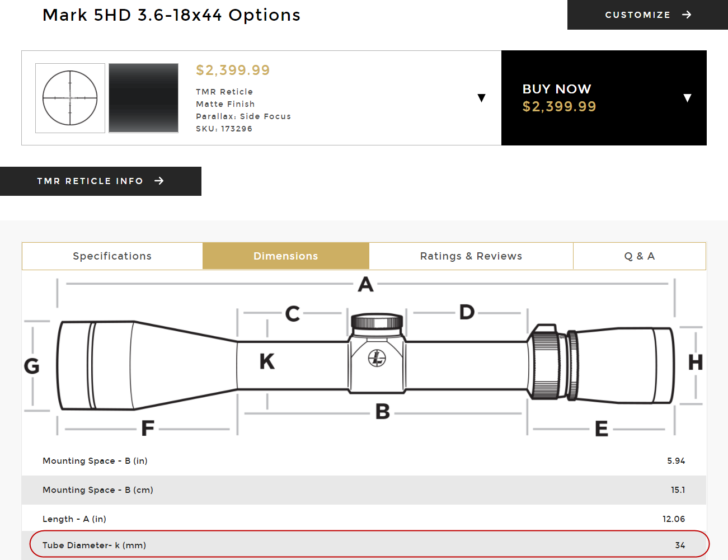Click the Buy Now $2,399.99 button

[x=604, y=98]
